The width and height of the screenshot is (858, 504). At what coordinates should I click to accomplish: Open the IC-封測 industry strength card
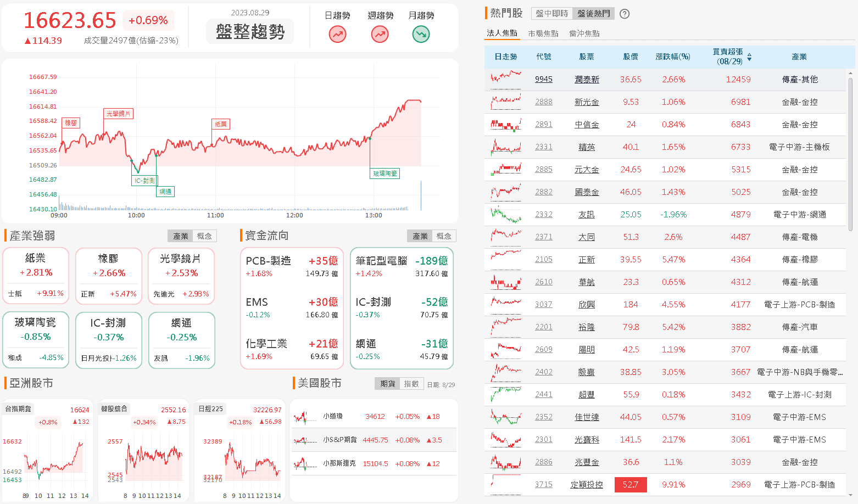(x=109, y=340)
